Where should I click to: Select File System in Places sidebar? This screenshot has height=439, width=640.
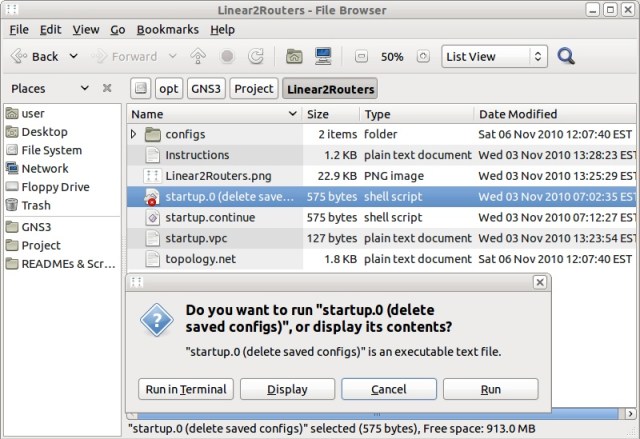[x=51, y=150]
